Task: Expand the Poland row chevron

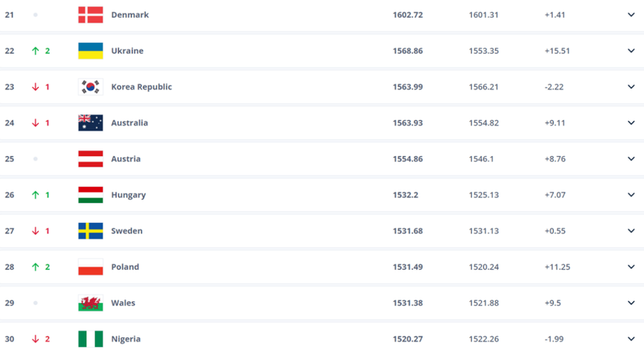Action: (631, 266)
